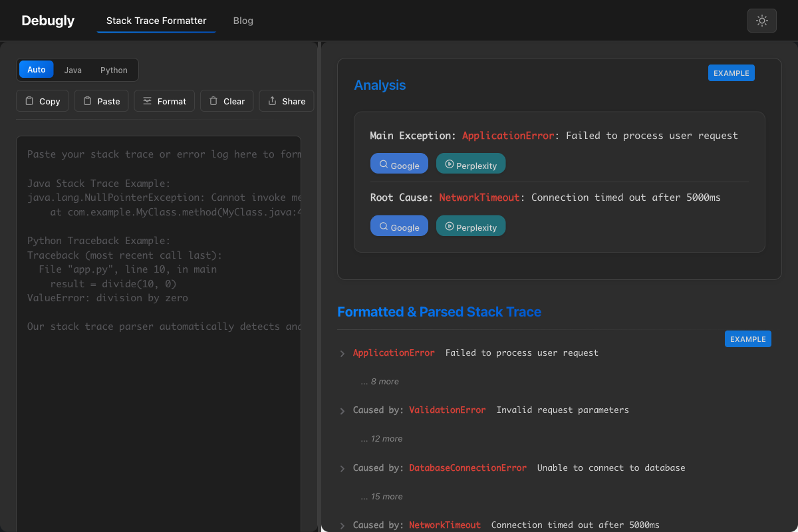Search Root Cause on Google
The image size is (798, 532).
click(399, 225)
